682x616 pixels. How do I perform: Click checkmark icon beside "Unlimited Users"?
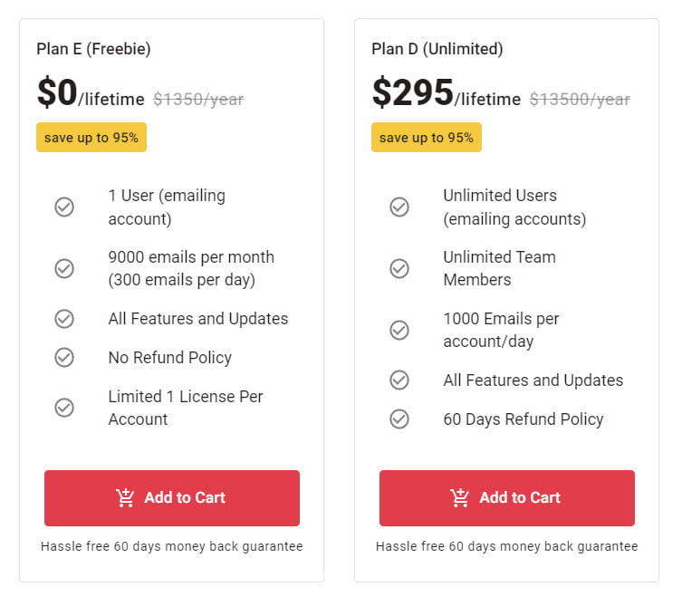pos(399,207)
